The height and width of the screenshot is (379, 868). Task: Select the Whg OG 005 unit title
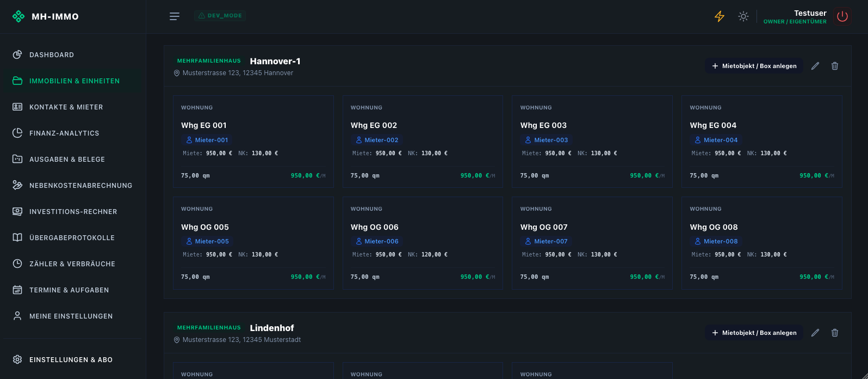205,227
